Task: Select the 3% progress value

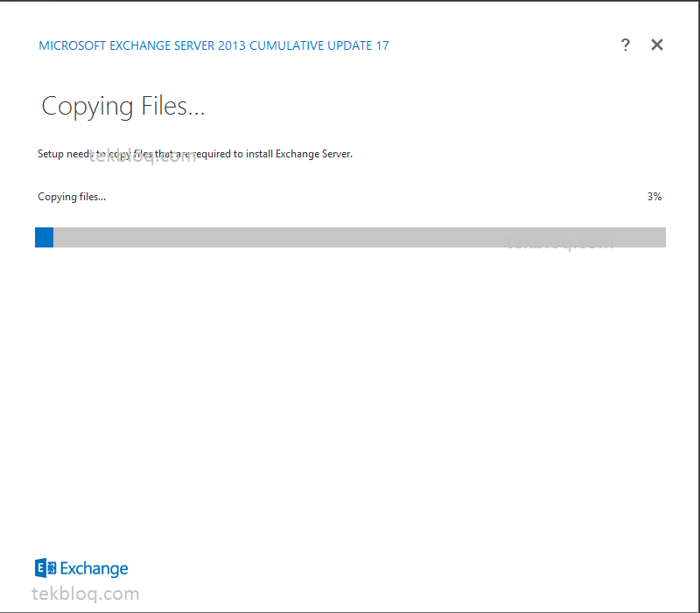Action: 654,197
